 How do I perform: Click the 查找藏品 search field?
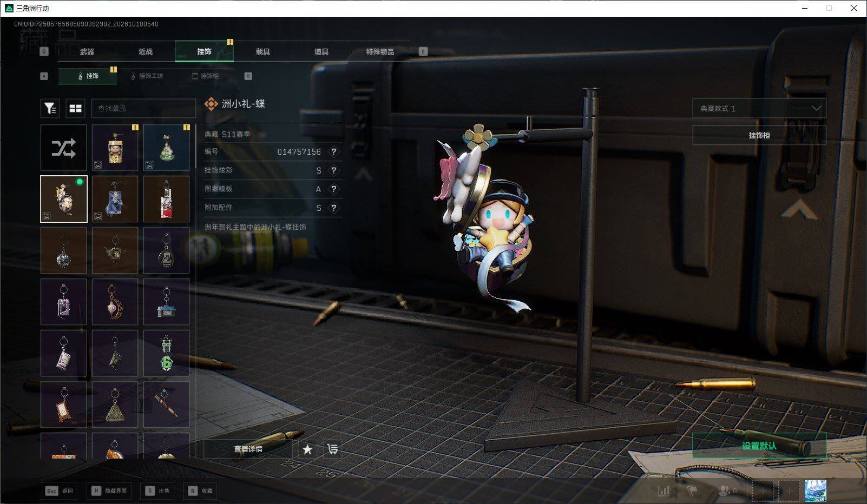pos(143,108)
